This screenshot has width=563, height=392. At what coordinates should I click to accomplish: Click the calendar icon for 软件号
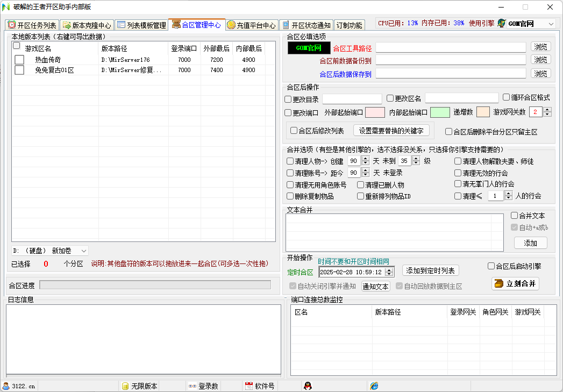point(248,386)
